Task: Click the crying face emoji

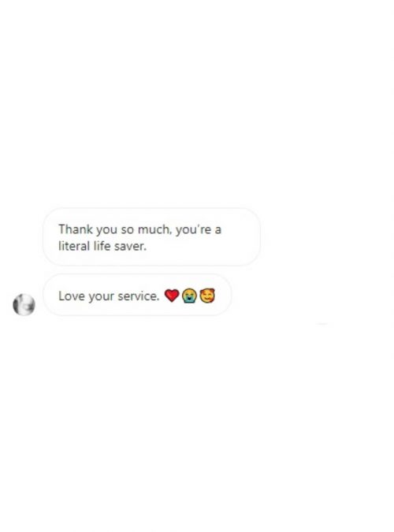Action: click(189, 296)
